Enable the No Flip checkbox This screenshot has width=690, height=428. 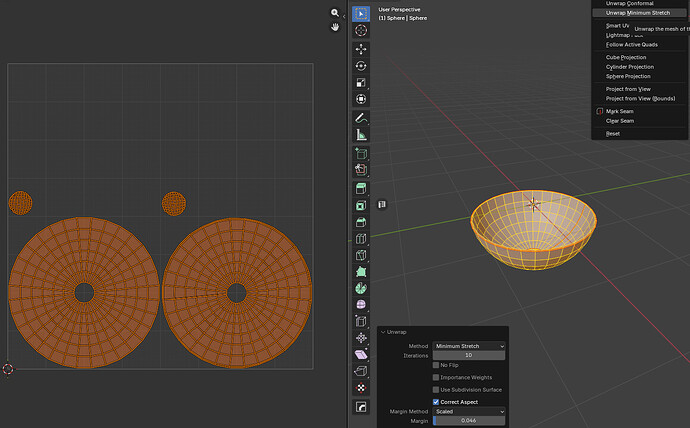click(436, 365)
